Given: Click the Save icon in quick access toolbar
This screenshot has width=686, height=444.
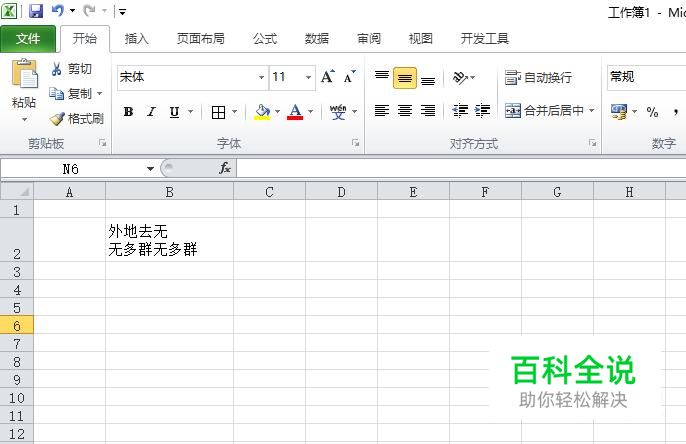Looking at the screenshot, I should click(x=36, y=11).
